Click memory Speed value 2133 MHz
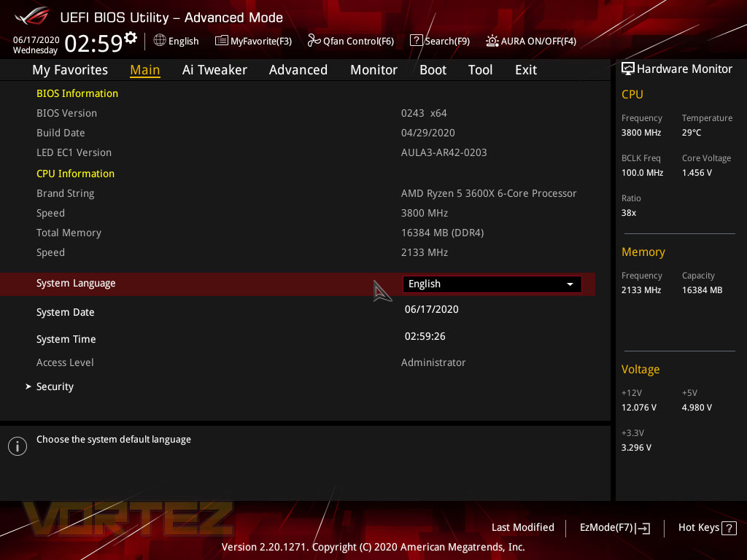This screenshot has width=747, height=560. 424,253
